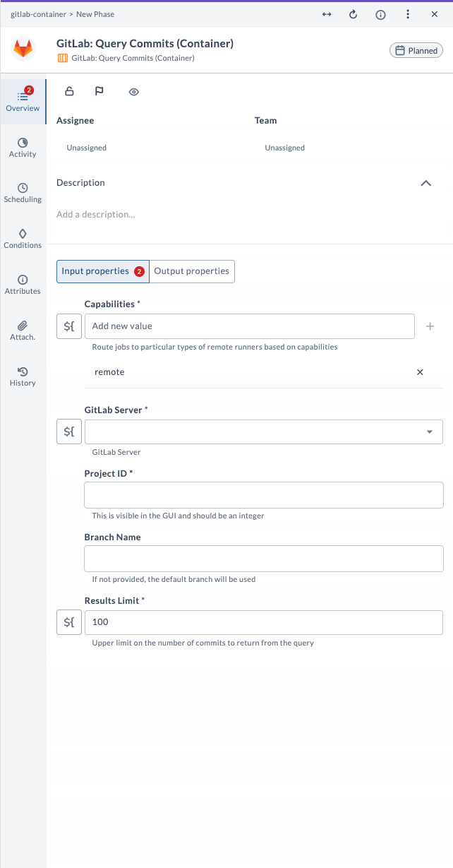
Task: Click variable toggle beside GitLab Server
Action: (x=69, y=432)
